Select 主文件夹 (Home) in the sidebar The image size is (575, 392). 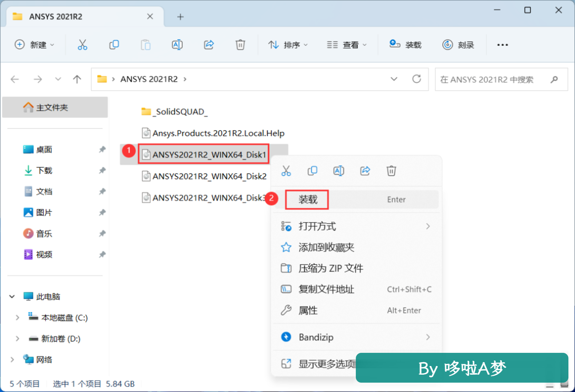coord(55,107)
